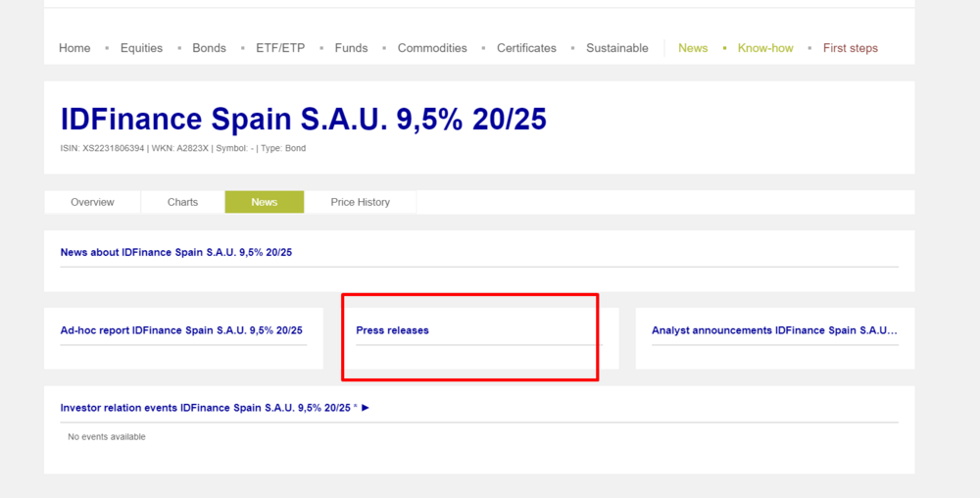Open Analyst announcements IDFinance Spain link
The height and width of the screenshot is (498, 980).
[774, 330]
